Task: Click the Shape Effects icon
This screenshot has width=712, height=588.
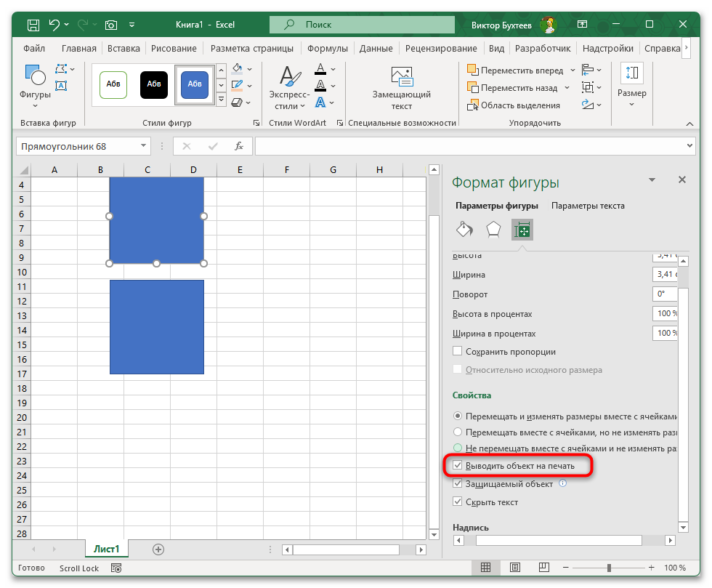Action: click(x=237, y=102)
